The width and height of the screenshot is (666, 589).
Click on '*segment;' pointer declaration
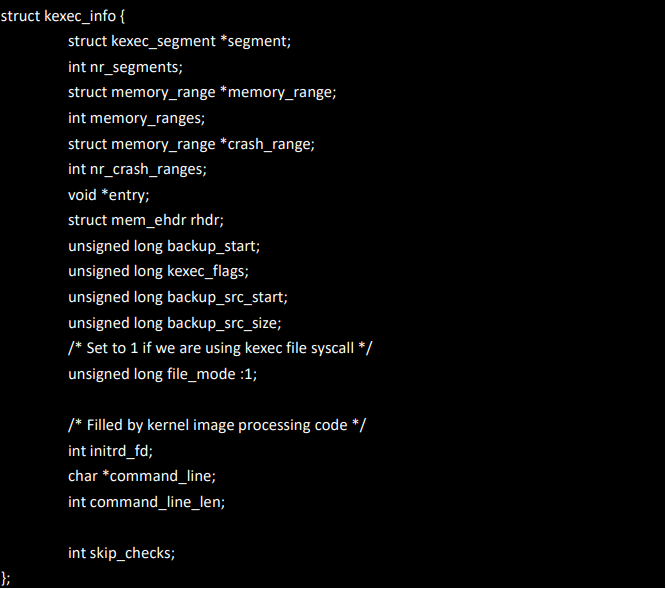[256, 42]
